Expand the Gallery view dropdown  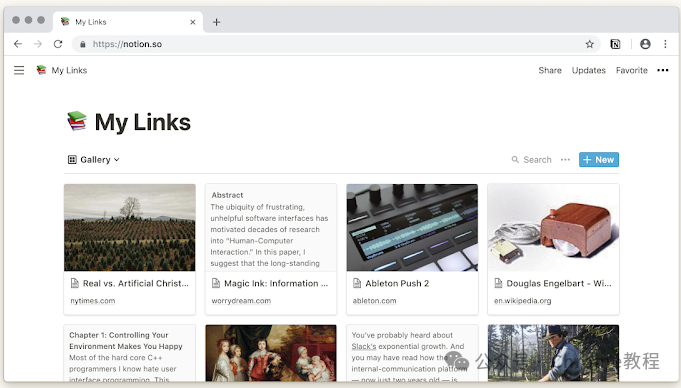coord(94,160)
